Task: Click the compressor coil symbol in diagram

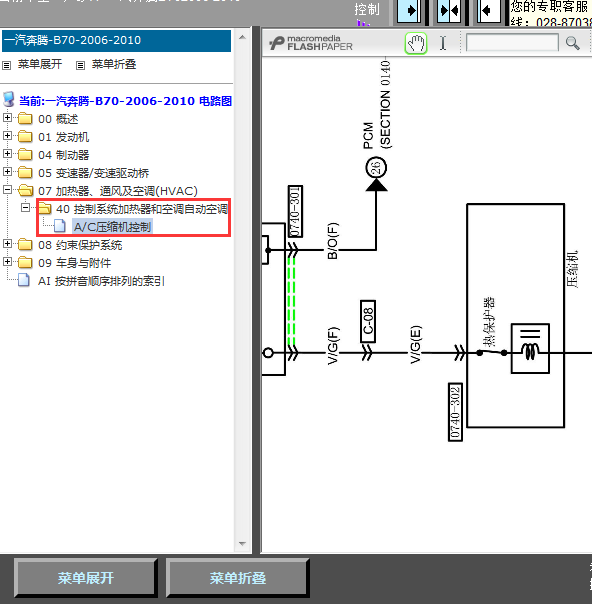Action: (530, 348)
